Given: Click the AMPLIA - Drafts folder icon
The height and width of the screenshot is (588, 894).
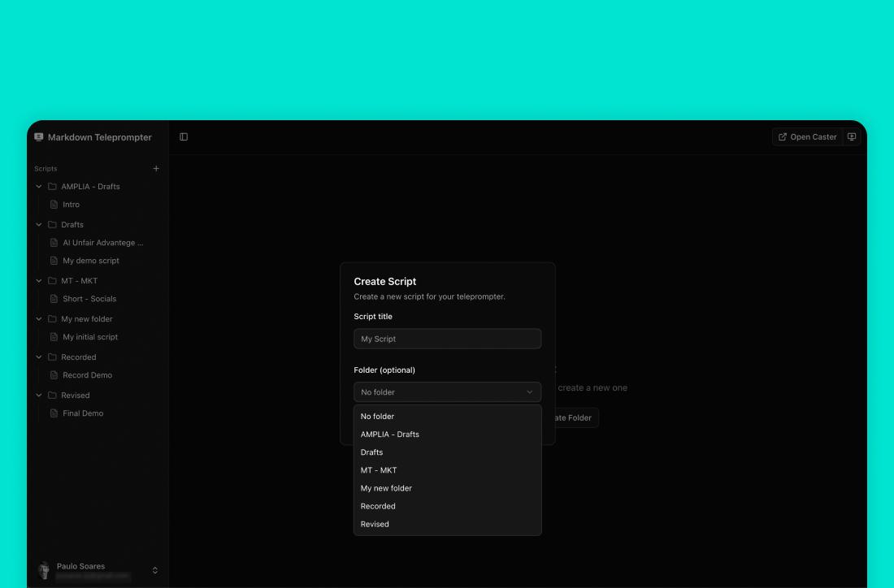Looking at the screenshot, I should point(51,186).
